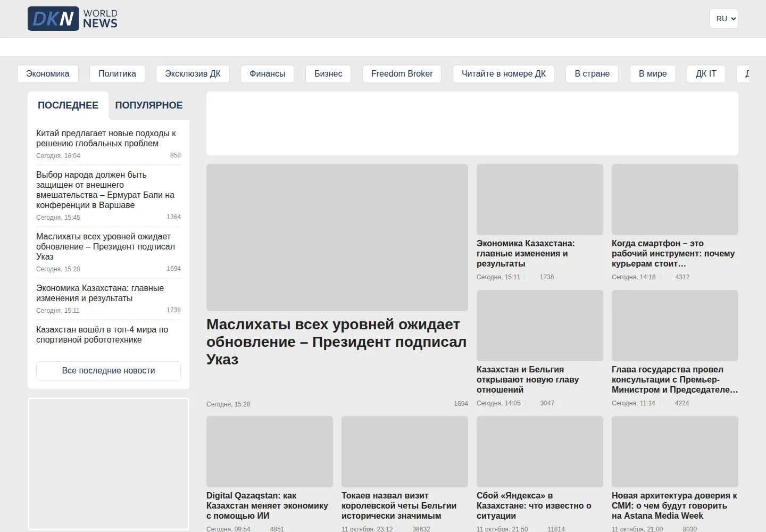Open the Бизнес category
The image size is (766, 532).
point(328,74)
